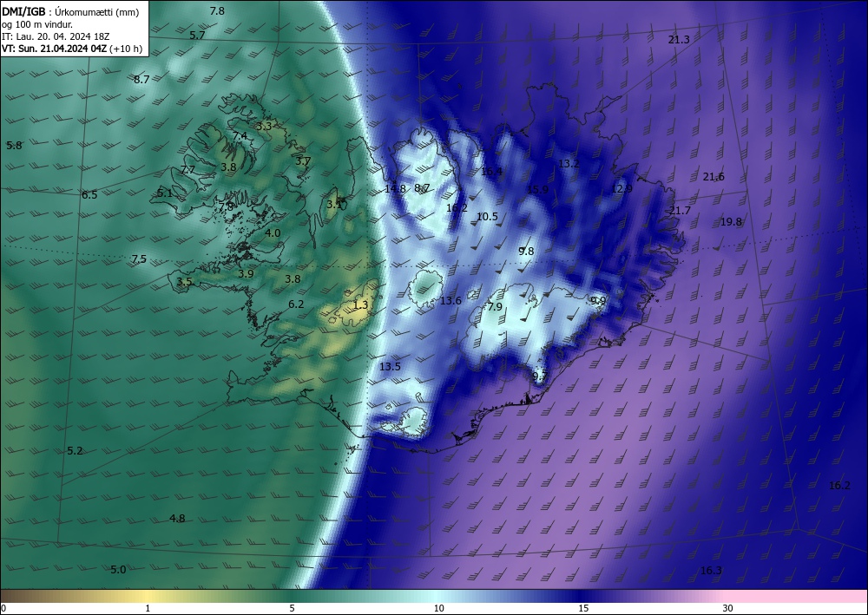Click the 9.9 value label
The image size is (868, 615).
(598, 301)
